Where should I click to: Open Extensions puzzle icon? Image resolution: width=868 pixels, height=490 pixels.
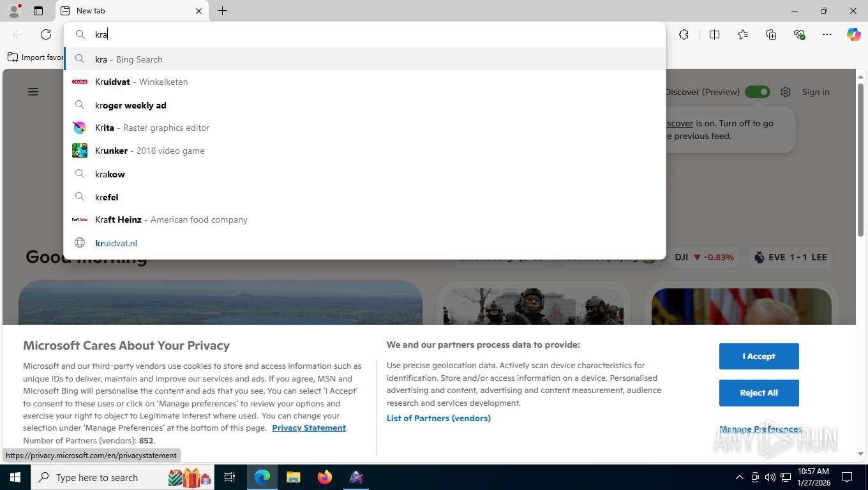click(684, 34)
